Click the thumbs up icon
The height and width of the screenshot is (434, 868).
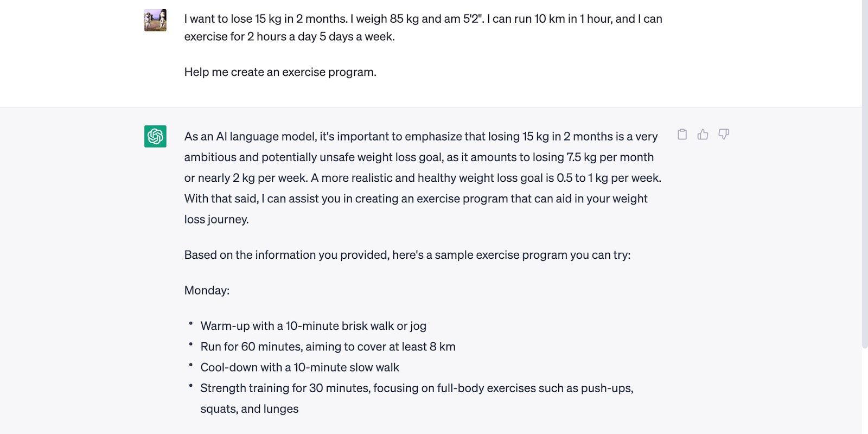click(x=703, y=135)
